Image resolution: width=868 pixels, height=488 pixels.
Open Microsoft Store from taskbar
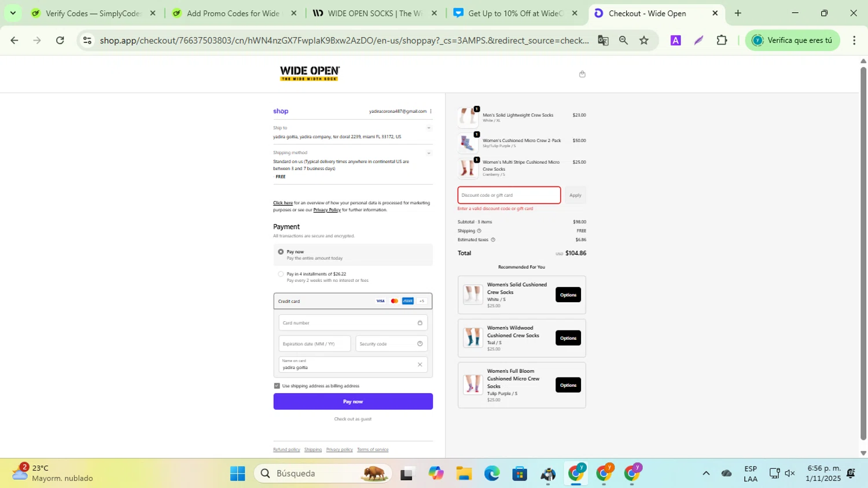pos(520,474)
